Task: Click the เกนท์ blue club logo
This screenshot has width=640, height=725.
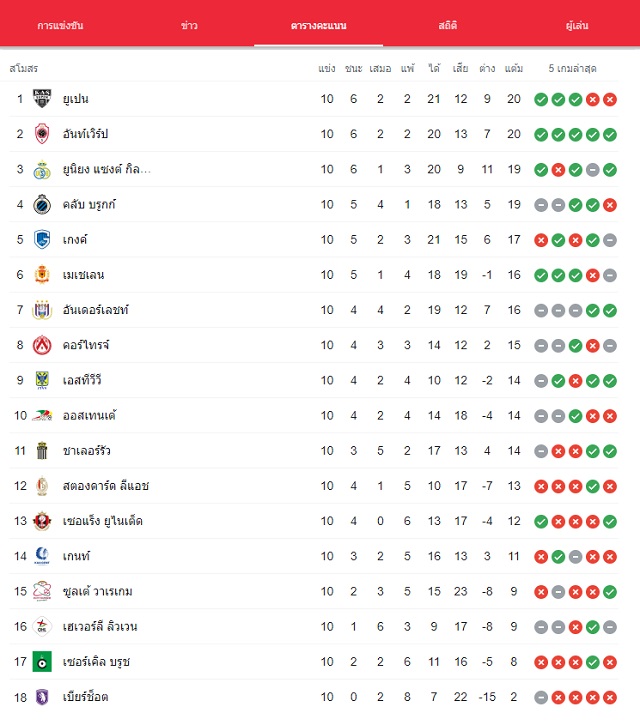Action: tap(42, 556)
